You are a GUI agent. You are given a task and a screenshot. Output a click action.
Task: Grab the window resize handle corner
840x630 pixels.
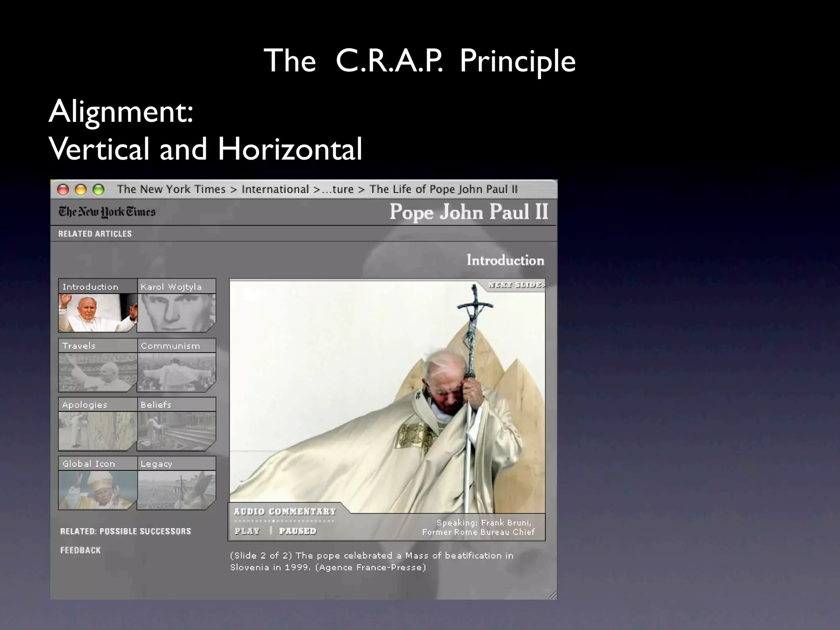tap(552, 595)
